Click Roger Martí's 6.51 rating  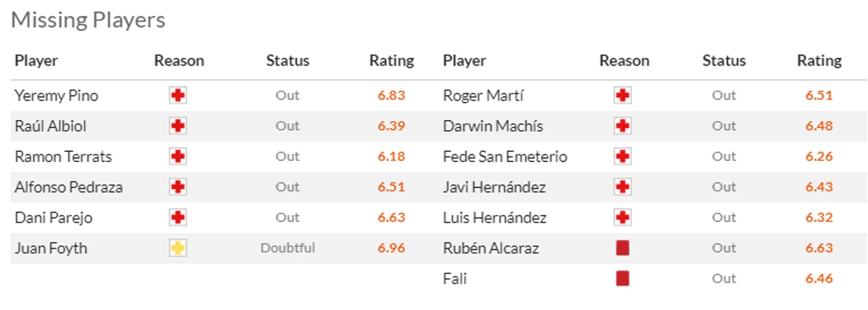click(819, 96)
